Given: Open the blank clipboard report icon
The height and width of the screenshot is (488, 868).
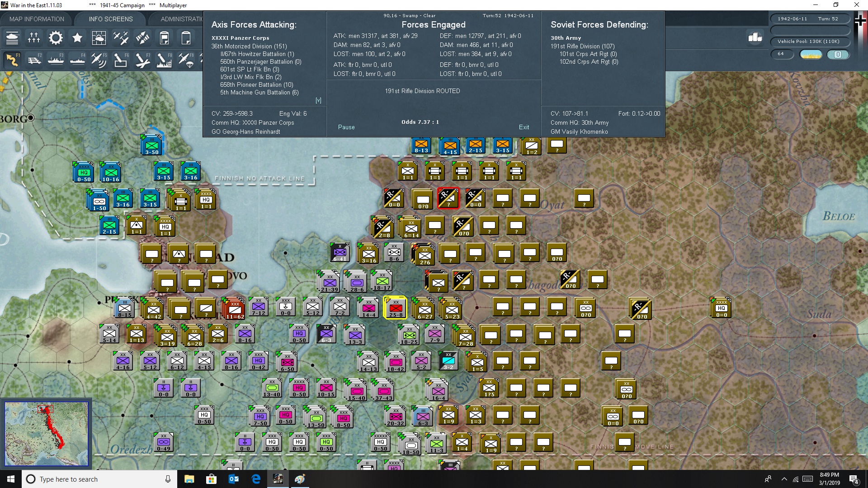Looking at the screenshot, I should 186,38.
